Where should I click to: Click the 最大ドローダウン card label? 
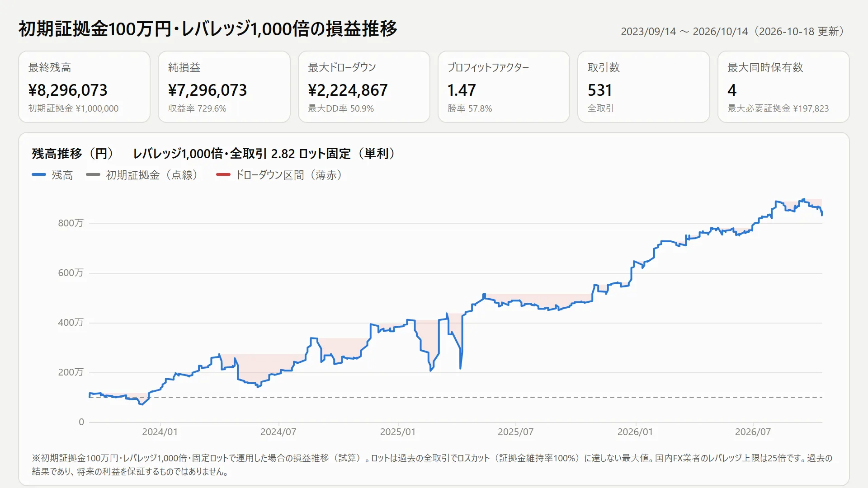point(342,67)
